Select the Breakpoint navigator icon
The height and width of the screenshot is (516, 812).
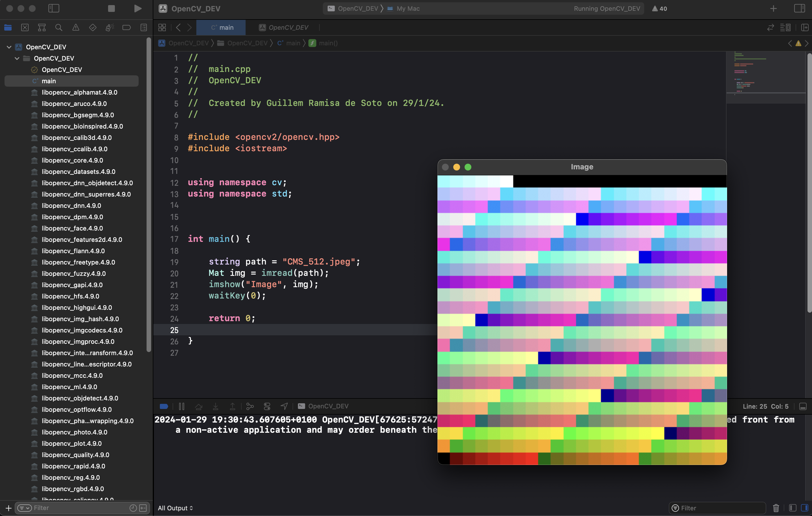tap(126, 28)
